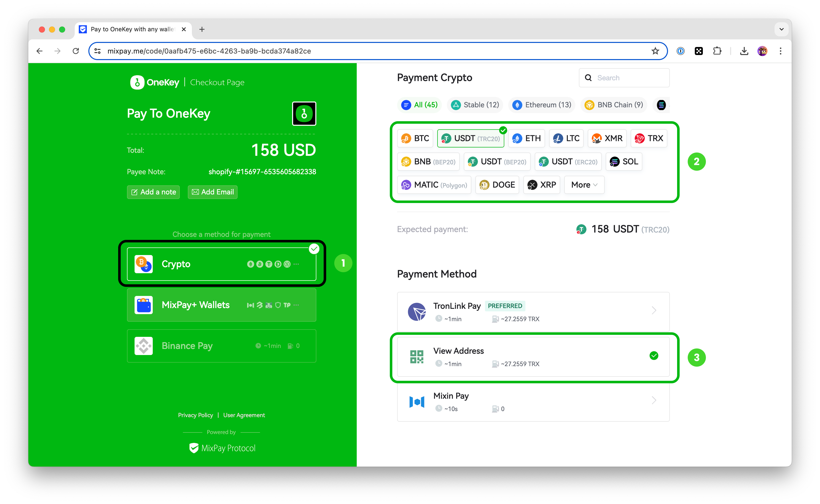Viewport: 820px width, 504px height.
Task: Select USDT (ERC20) crypto option
Action: coord(568,162)
